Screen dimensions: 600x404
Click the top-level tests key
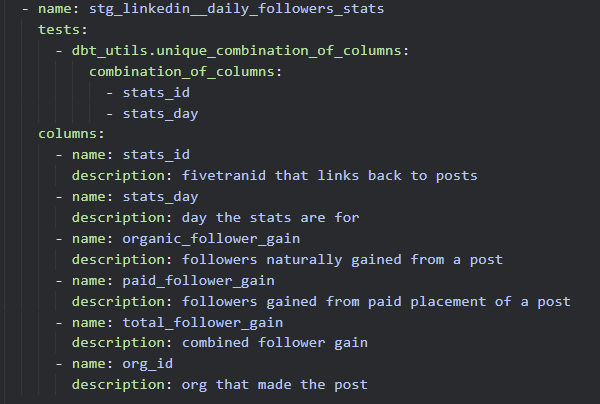click(59, 30)
